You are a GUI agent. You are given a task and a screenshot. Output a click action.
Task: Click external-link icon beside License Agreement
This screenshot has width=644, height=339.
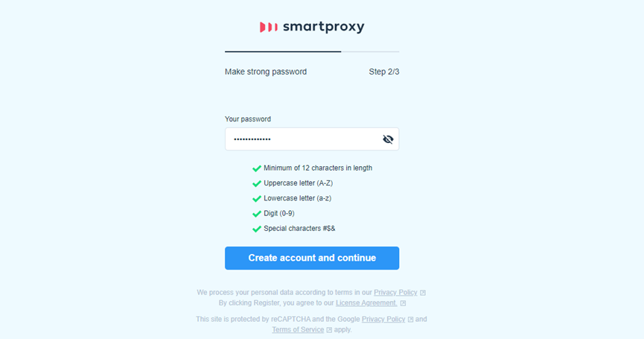pyautogui.click(x=403, y=303)
